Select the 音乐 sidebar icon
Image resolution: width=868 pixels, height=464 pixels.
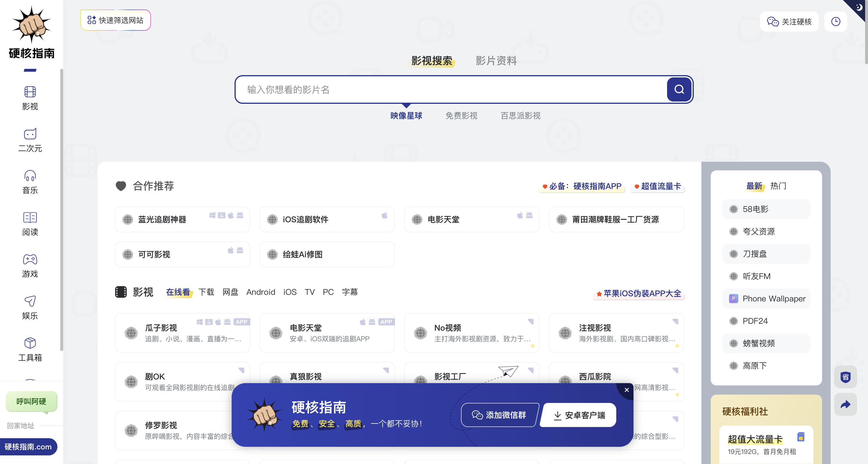coord(30,181)
